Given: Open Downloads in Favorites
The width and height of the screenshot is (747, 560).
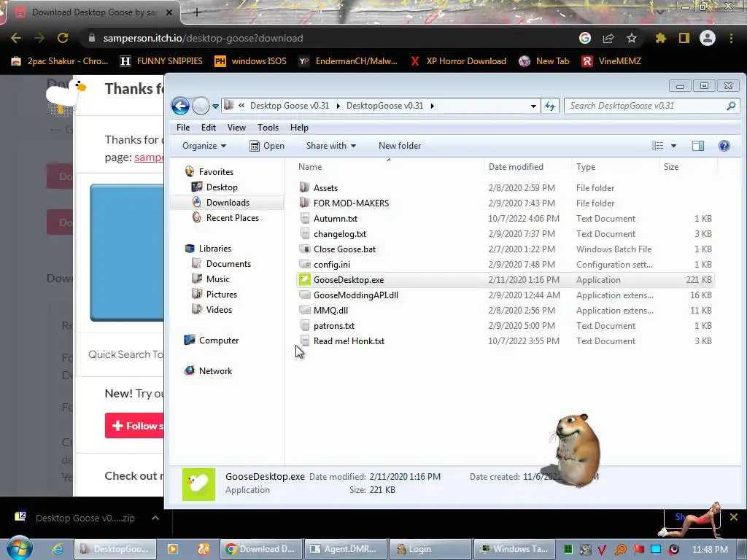Looking at the screenshot, I should click(x=228, y=203).
